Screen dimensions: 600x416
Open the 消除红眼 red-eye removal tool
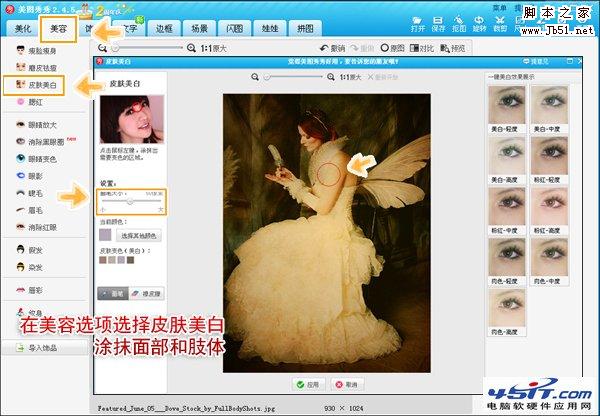click(36, 227)
